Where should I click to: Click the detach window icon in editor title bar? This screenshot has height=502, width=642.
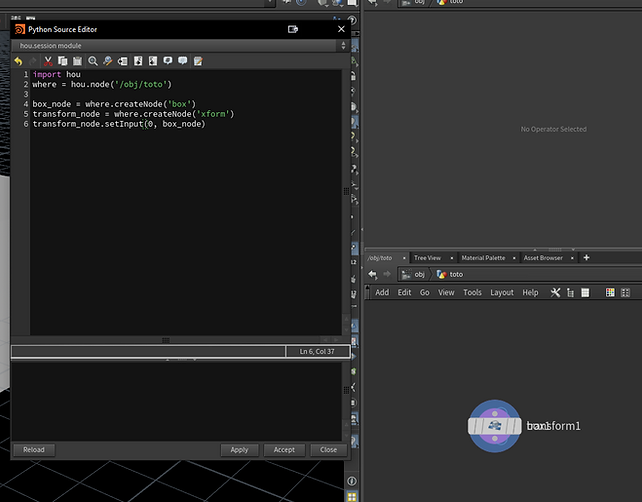pos(293,29)
